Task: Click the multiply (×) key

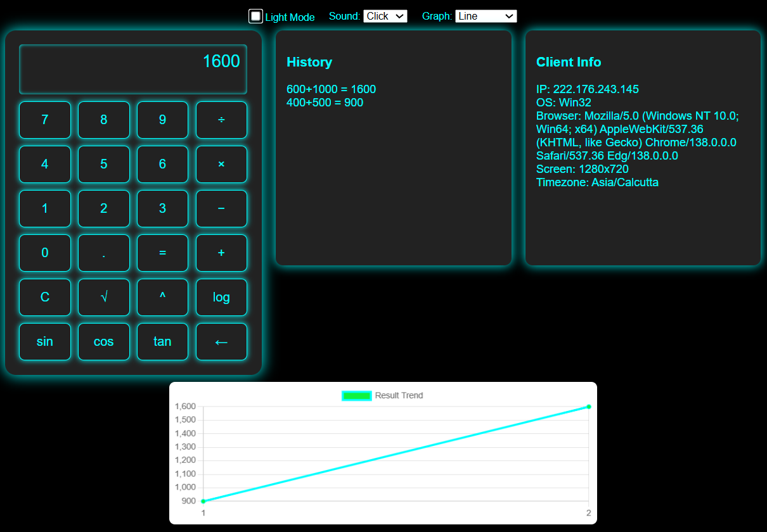Action: 221,164
